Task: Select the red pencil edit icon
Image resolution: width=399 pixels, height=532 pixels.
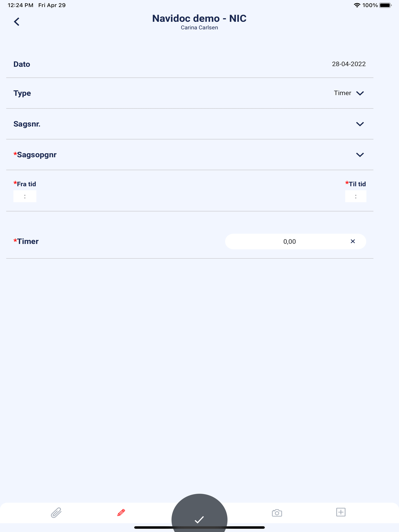Action: 121,513
